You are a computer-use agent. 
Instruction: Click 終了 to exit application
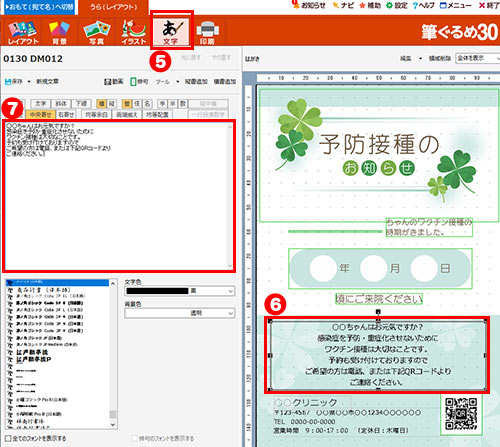coord(489,5)
